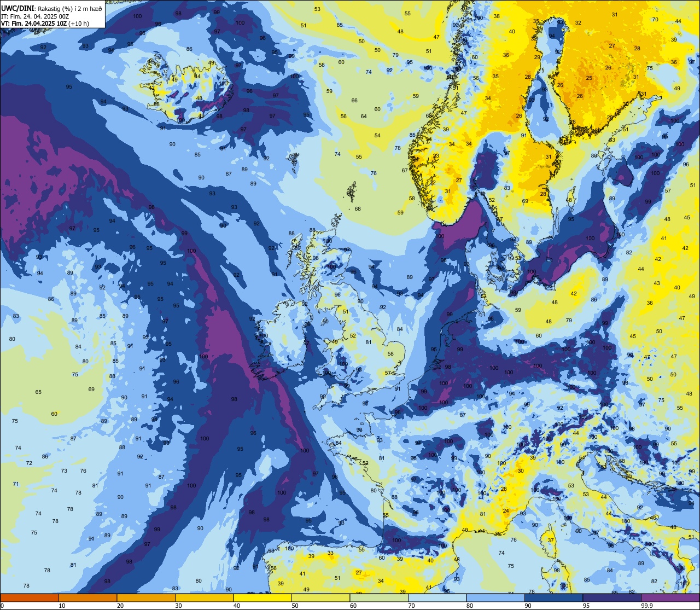Click the legend tick label "40"
Screen dimensions: 700x610
237,606
